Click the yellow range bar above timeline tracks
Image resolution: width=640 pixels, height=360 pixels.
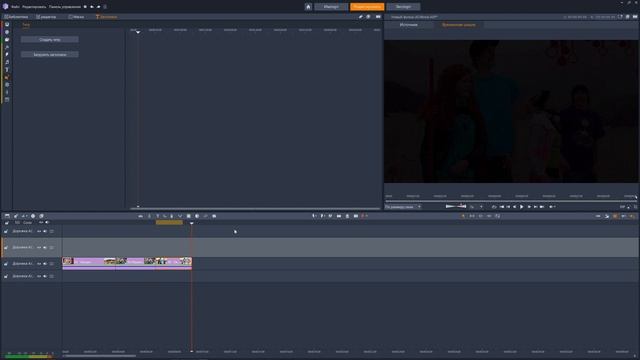(169, 222)
